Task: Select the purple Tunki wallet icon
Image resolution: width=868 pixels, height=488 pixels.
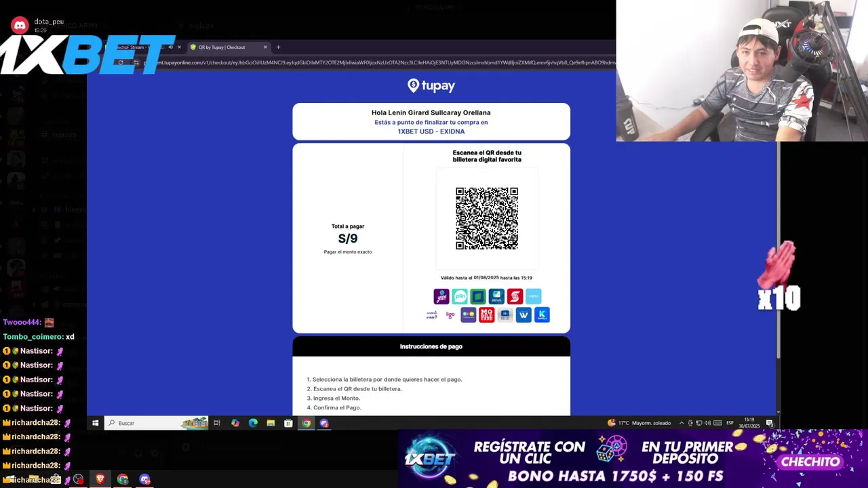Action: coord(469,314)
